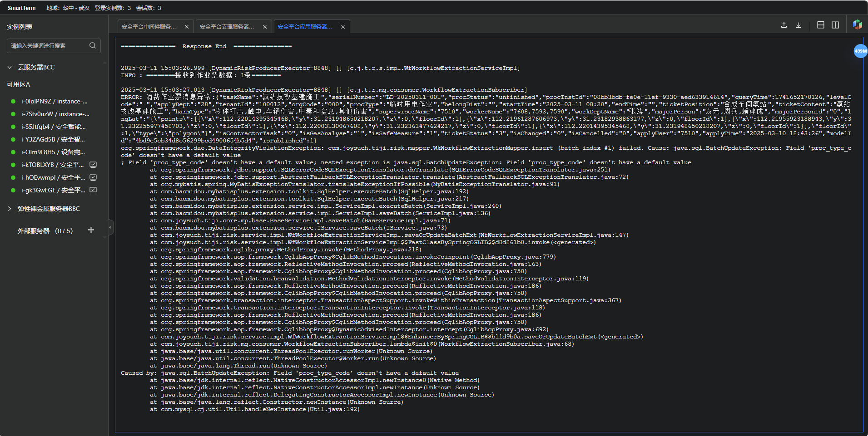The image size is (868, 436).
Task: Connect to instance i-S5Jtfqb4
Action: (x=54, y=127)
